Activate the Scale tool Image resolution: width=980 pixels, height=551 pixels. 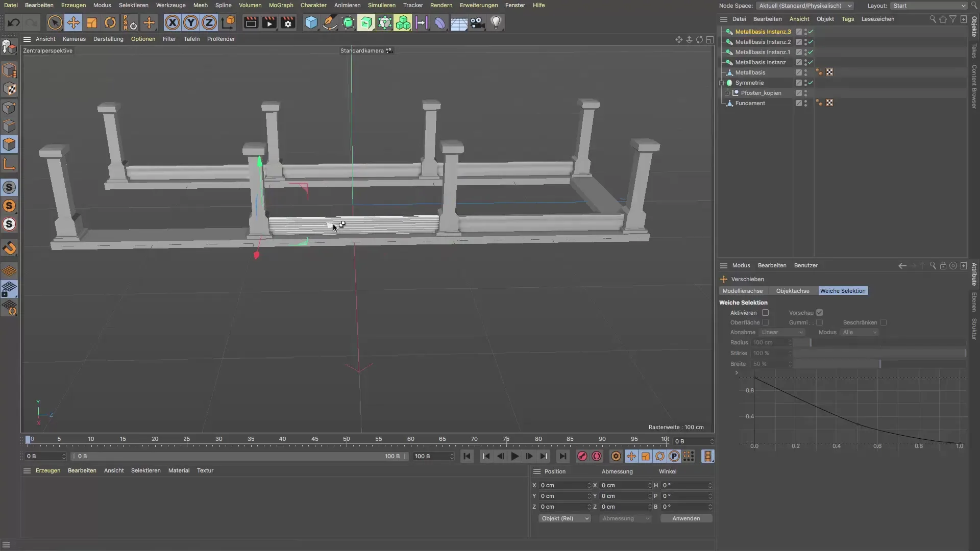92,22
